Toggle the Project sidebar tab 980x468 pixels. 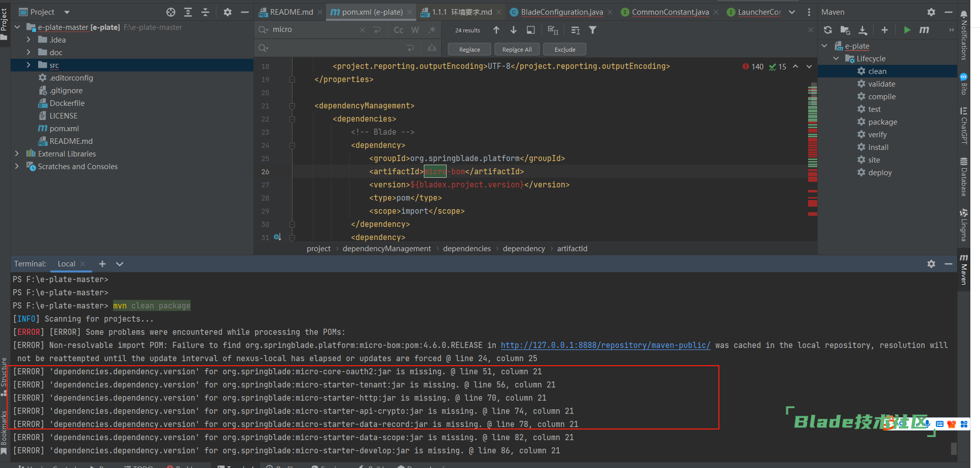(x=4, y=23)
